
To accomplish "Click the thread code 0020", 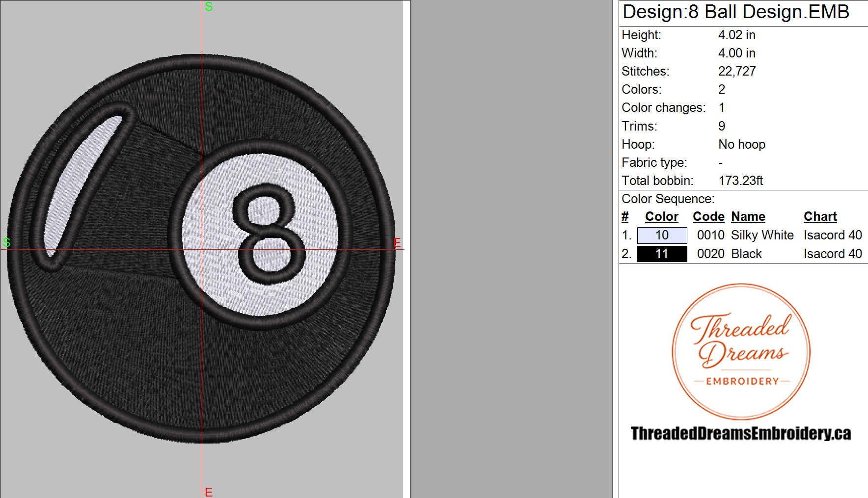I will coord(710,254).
